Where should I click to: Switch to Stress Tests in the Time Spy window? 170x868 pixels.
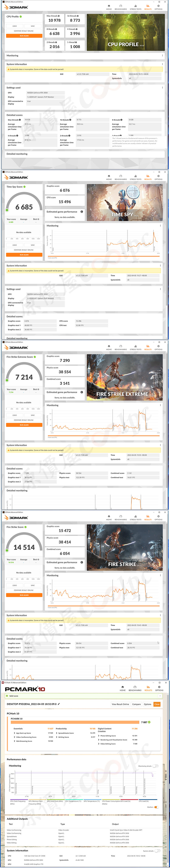pyautogui.click(x=136, y=177)
